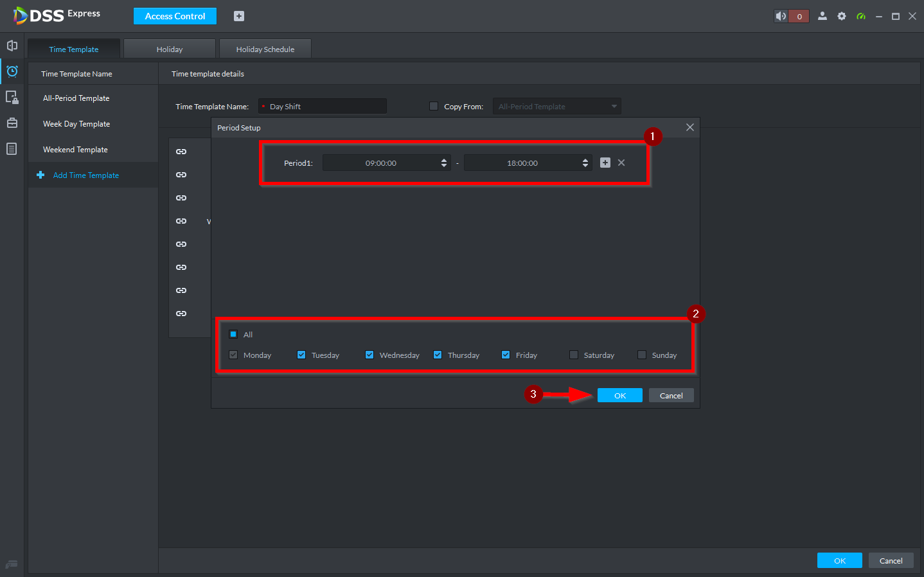924x577 pixels.
Task: Expand the All-Period Template copy-from dropdown
Action: [x=557, y=106]
